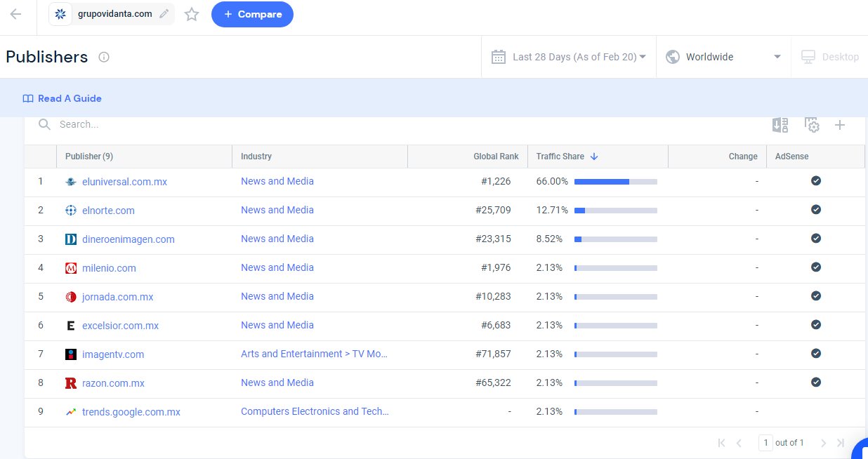This screenshot has height=459, width=868.
Task: Click AdSense checkmark for elnorte.com
Action: 816,209
